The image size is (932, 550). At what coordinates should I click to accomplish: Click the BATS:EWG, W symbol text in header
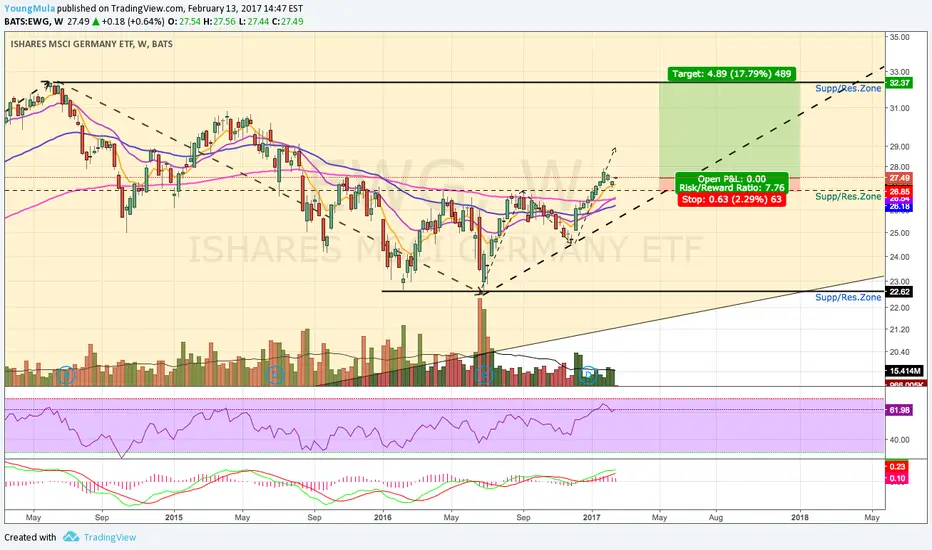(x=34, y=21)
